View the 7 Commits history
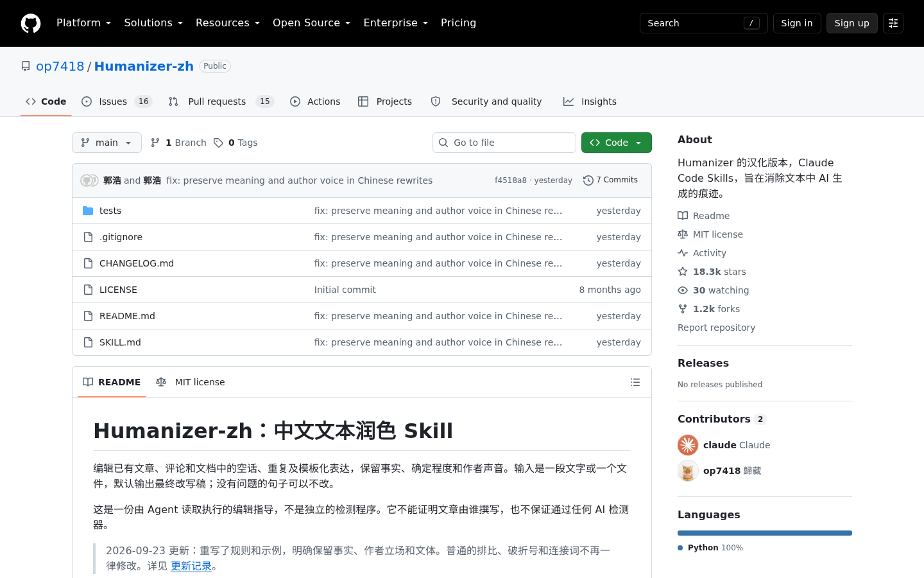 (x=610, y=180)
